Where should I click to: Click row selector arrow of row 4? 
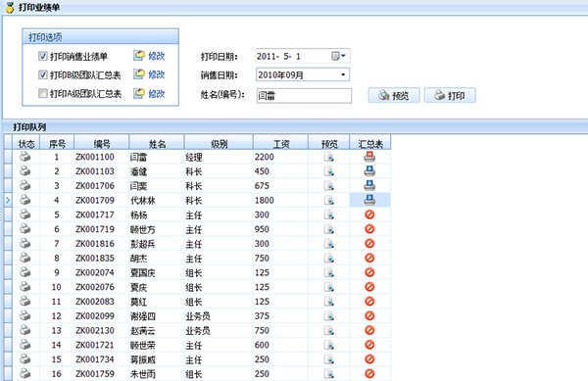pos(8,200)
